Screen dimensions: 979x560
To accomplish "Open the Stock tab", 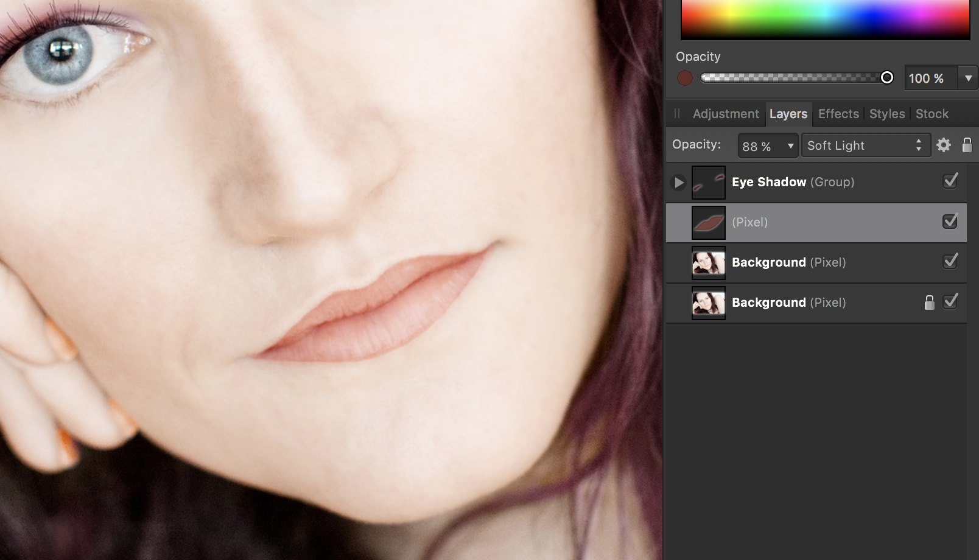I will (932, 114).
